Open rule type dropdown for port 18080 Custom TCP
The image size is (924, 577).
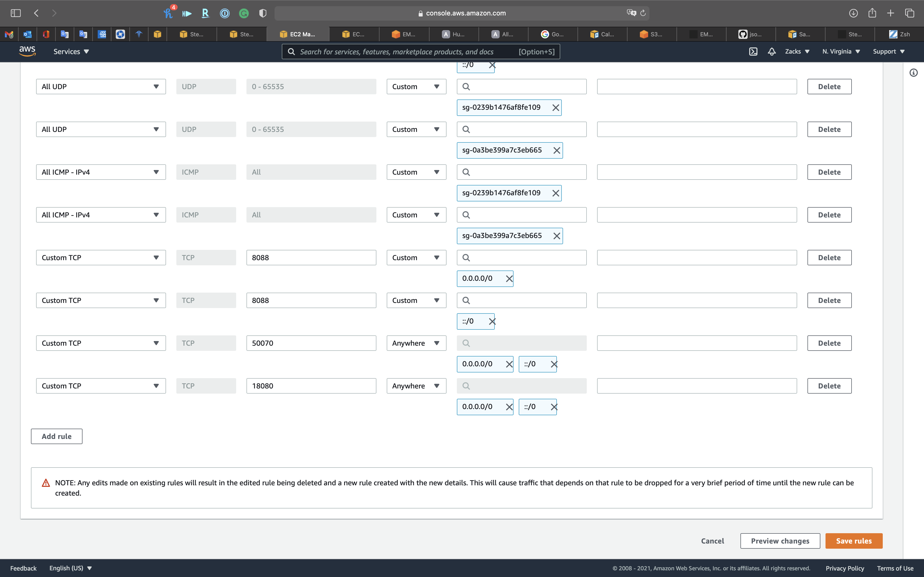(x=101, y=386)
